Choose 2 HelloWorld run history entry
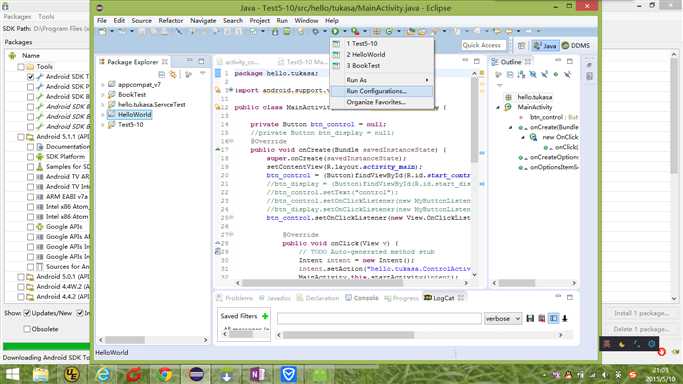Viewport: 683px width, 384px height. (382, 54)
